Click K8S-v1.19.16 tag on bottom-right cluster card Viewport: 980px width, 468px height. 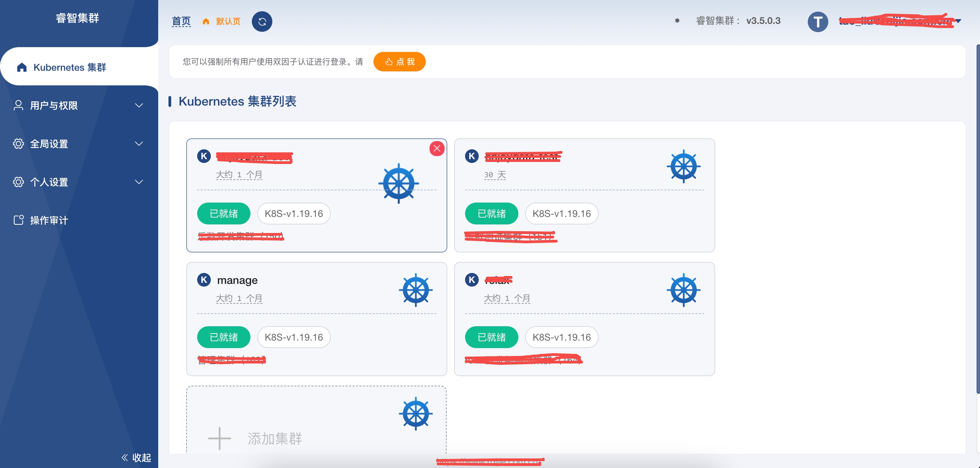561,337
